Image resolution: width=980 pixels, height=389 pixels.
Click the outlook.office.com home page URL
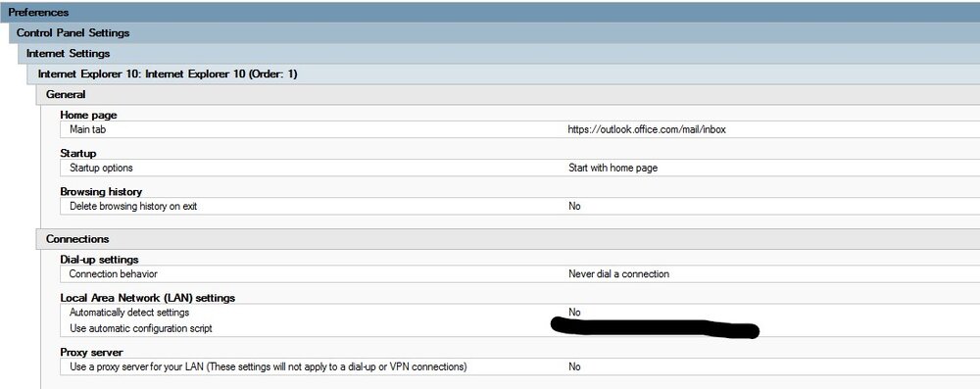point(646,129)
